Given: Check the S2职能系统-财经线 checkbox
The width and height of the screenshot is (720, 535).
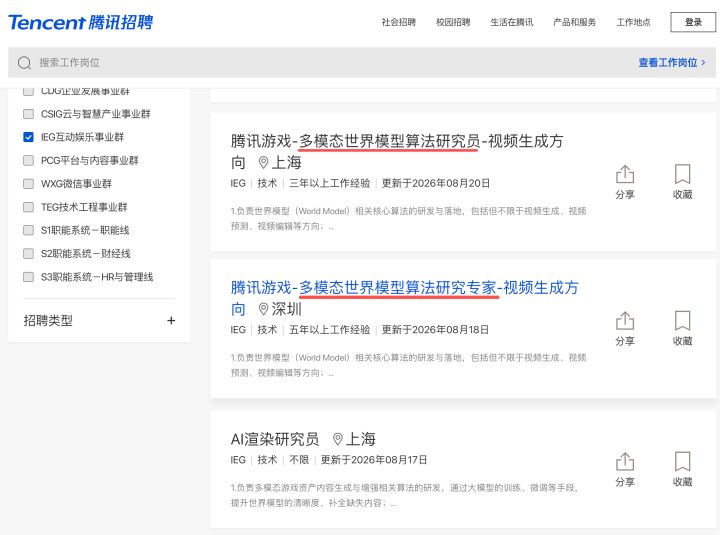Looking at the screenshot, I should (x=28, y=253).
